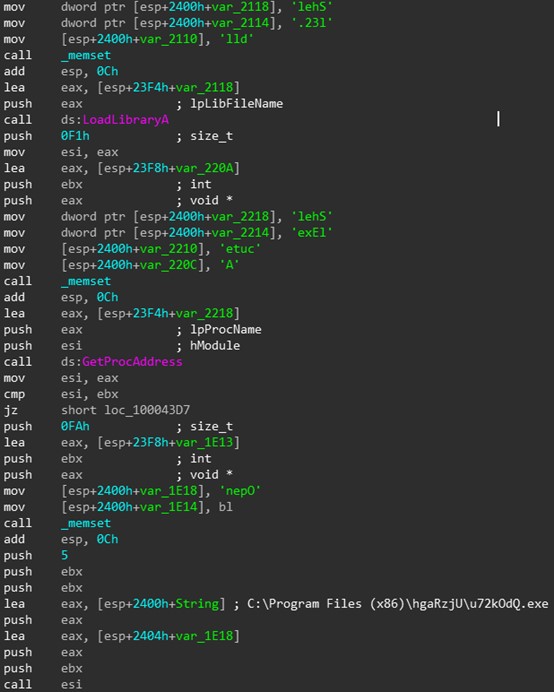This screenshot has height=692, width=554.
Task: Click the 'lld' string constant
Action: point(236,39)
